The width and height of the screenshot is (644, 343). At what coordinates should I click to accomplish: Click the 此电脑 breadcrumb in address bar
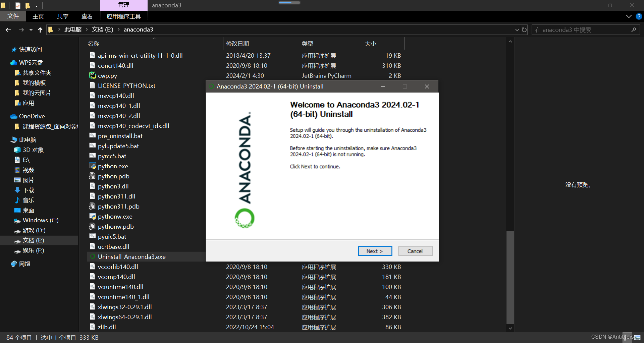(x=73, y=30)
